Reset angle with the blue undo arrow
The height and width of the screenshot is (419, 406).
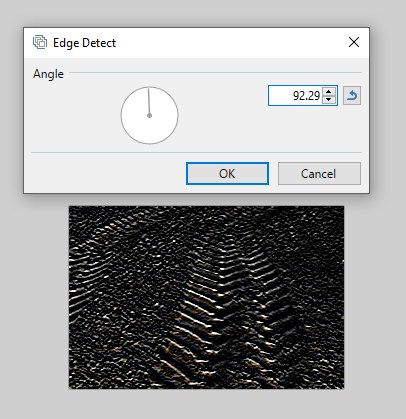coord(352,96)
